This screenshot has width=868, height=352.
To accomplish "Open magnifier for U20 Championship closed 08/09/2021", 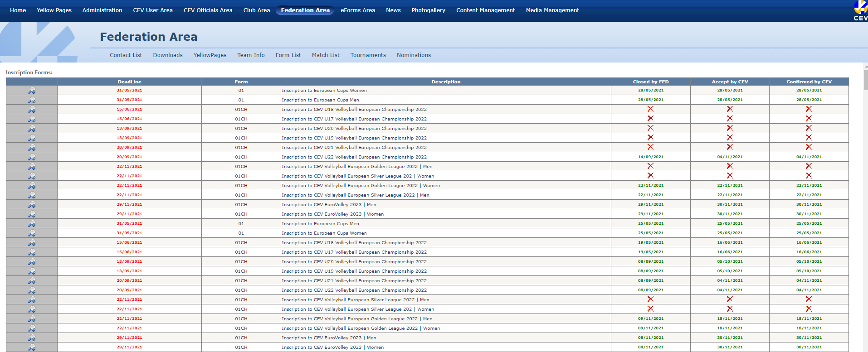I will [32, 261].
